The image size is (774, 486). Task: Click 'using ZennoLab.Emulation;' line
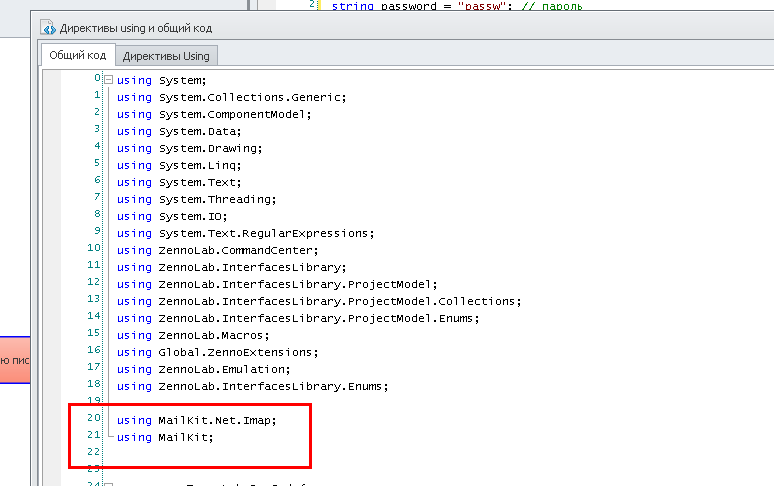click(203, 370)
